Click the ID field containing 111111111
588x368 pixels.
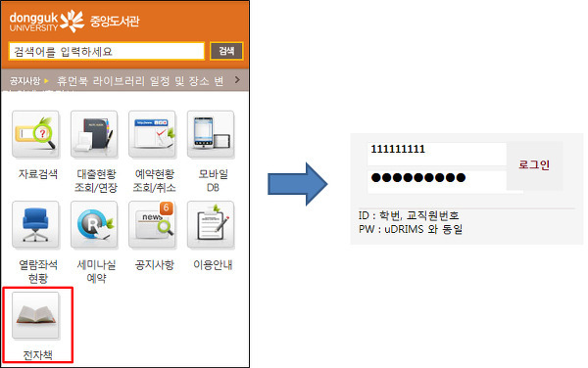(x=437, y=153)
